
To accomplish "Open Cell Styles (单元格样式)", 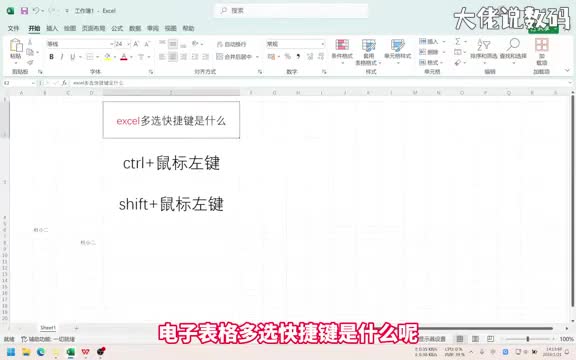I will [x=397, y=50].
